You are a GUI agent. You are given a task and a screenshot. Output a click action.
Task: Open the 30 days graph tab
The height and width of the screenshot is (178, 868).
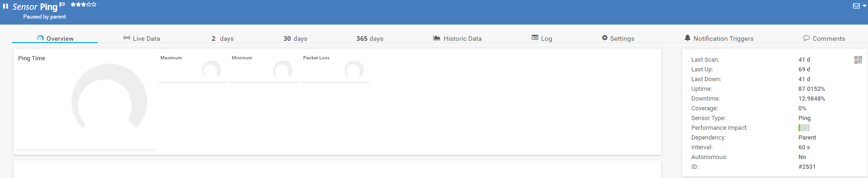tap(295, 38)
